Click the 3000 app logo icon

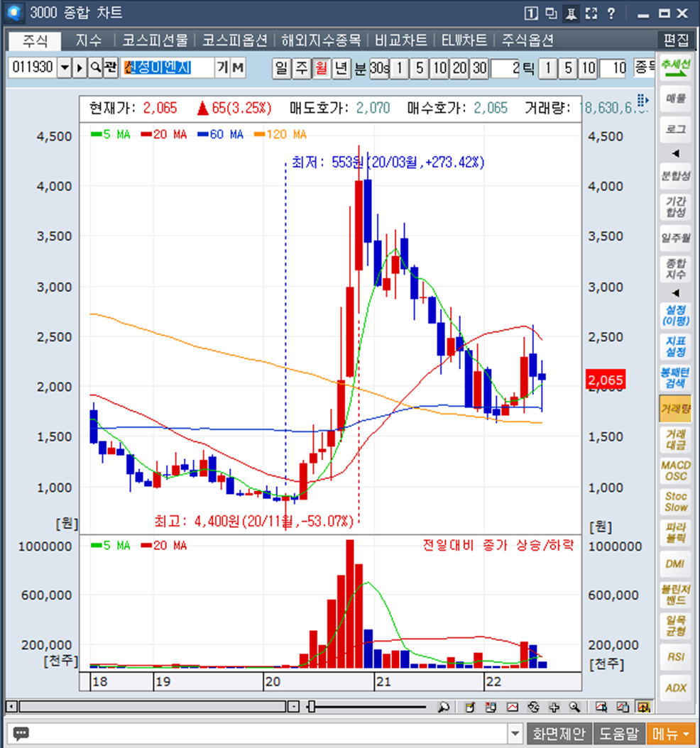click(14, 13)
